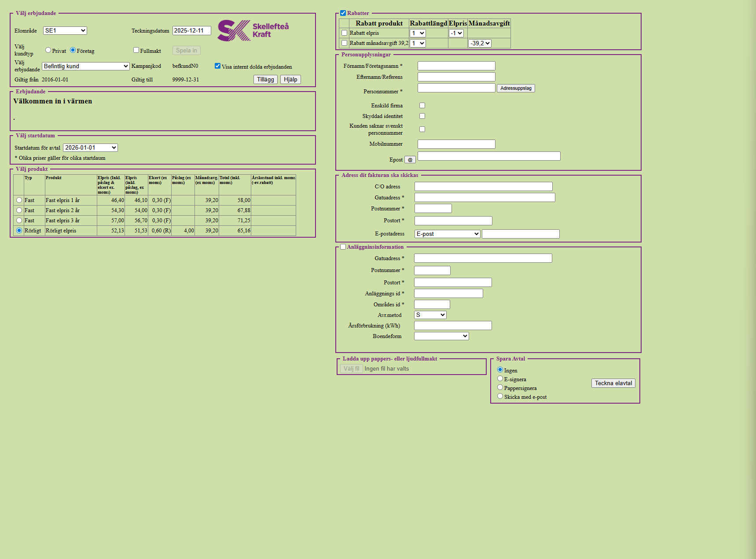This screenshot has width=756, height=559.
Task: Open the Startdatum för avtal dropdown
Action: pos(90,147)
